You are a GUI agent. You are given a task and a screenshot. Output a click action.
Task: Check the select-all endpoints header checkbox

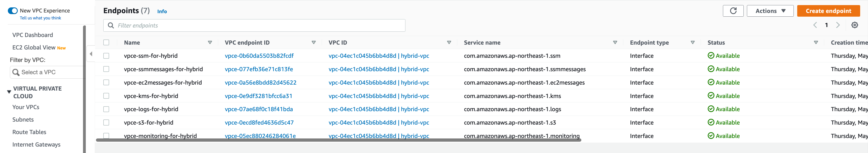tap(107, 42)
